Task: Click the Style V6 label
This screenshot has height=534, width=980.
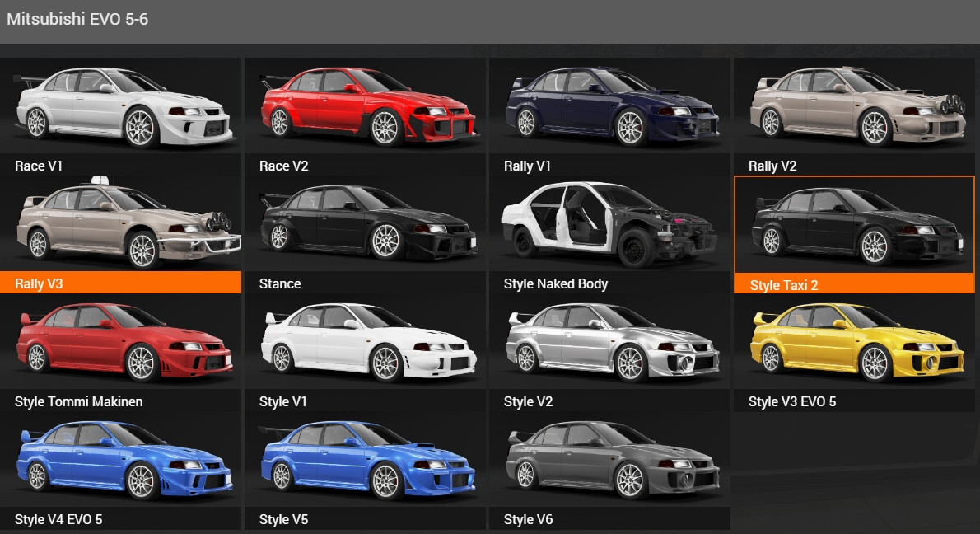Action: click(528, 520)
